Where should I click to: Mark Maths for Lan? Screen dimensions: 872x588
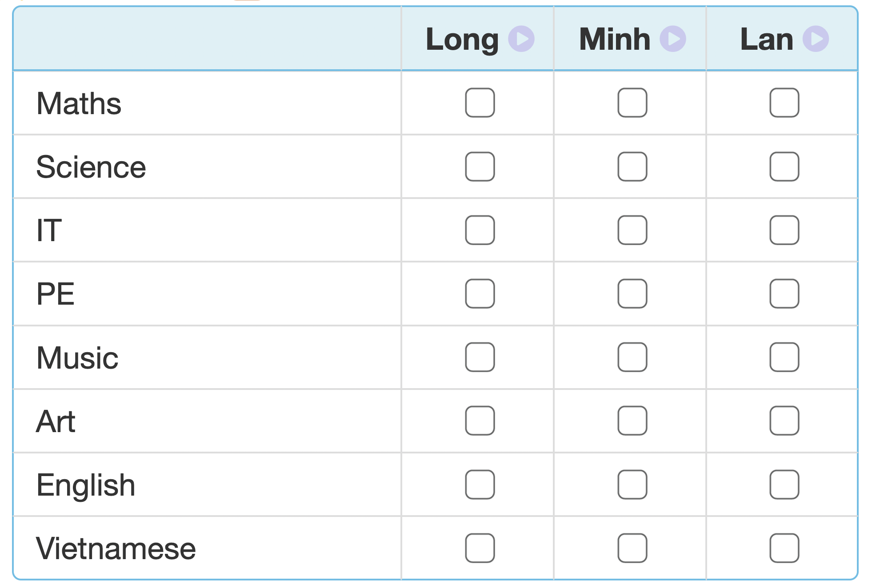(x=784, y=103)
